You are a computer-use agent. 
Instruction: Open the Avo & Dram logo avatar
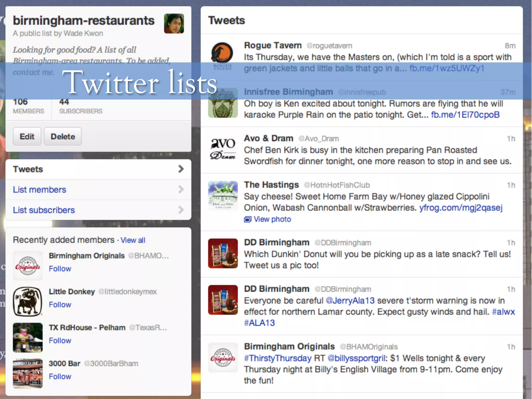[x=223, y=149]
